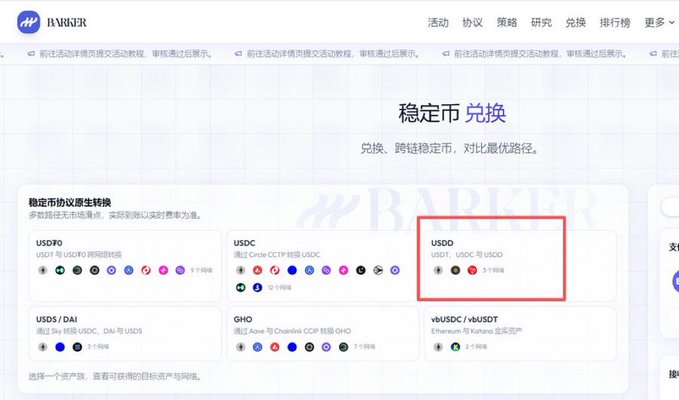Click gray striped network icon in USDC card

coord(378,271)
